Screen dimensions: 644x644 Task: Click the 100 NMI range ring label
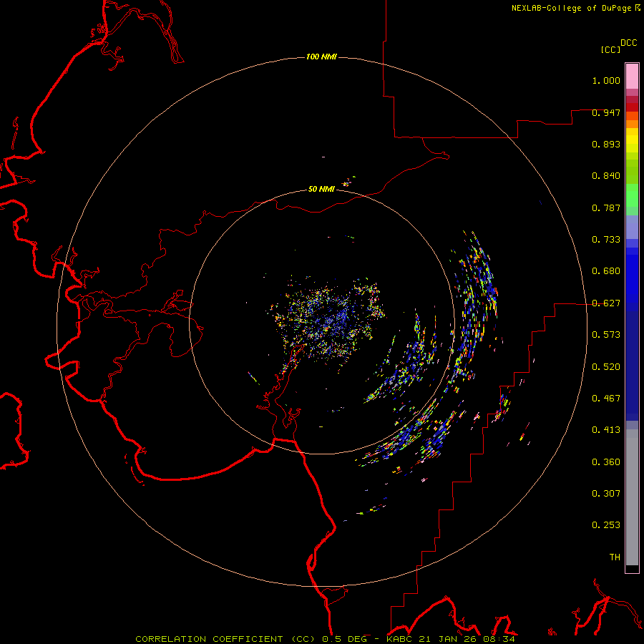[321, 57]
